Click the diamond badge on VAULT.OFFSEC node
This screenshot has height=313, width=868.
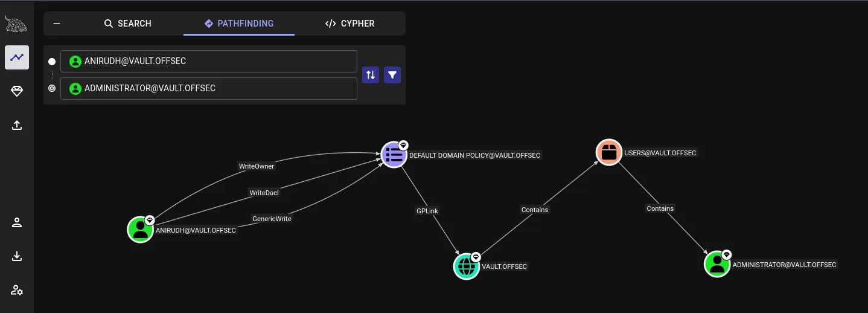(x=476, y=257)
